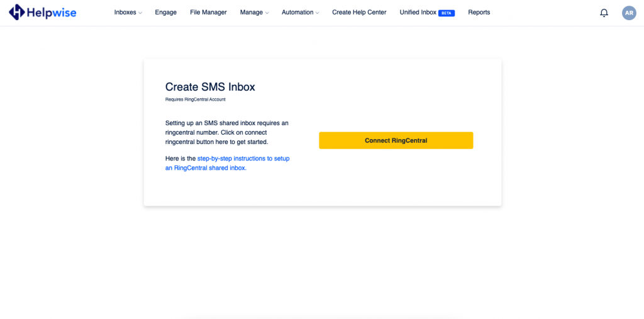Open the AR user avatar menu
This screenshot has height=319, width=644.
pyautogui.click(x=629, y=13)
